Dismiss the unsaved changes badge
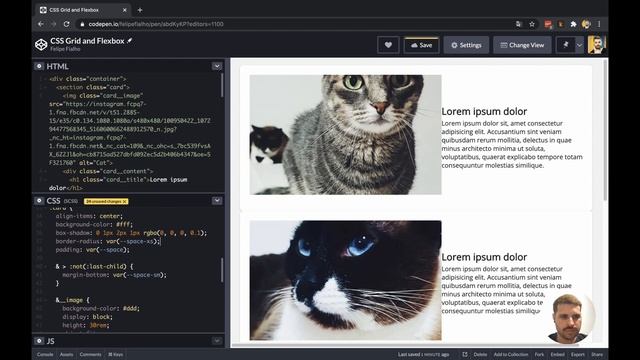Screen dimensions: 640x360 click(125, 201)
